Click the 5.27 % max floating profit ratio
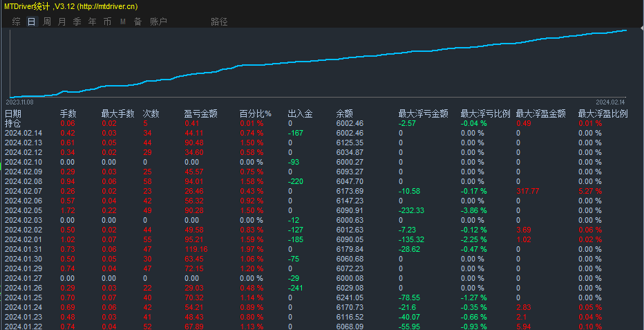 click(590, 191)
